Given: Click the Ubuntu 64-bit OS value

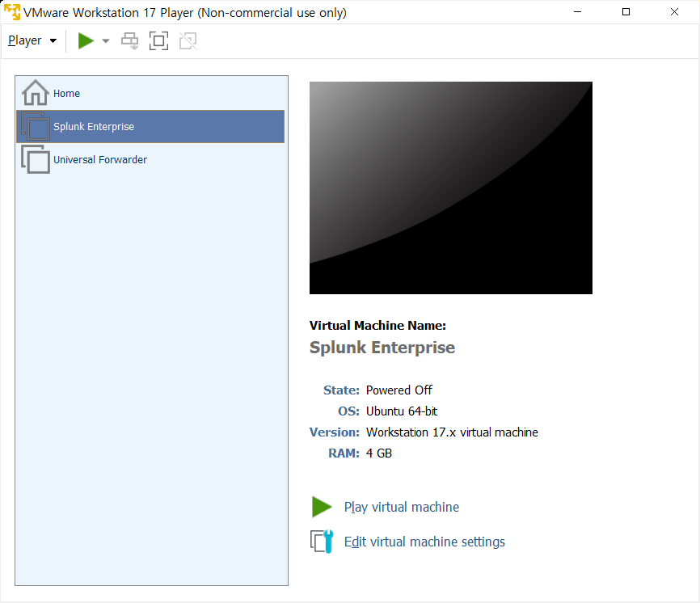Looking at the screenshot, I should [402, 411].
